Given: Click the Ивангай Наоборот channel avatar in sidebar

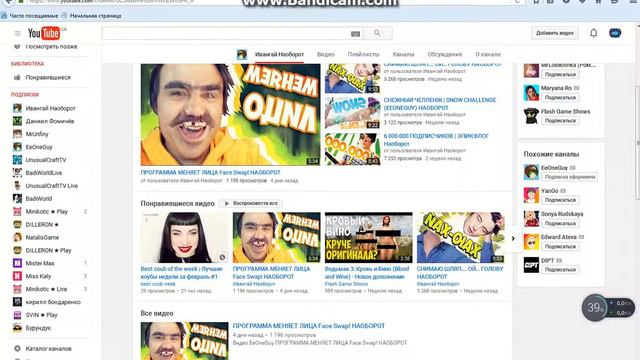Looking at the screenshot, I should click(17, 108).
